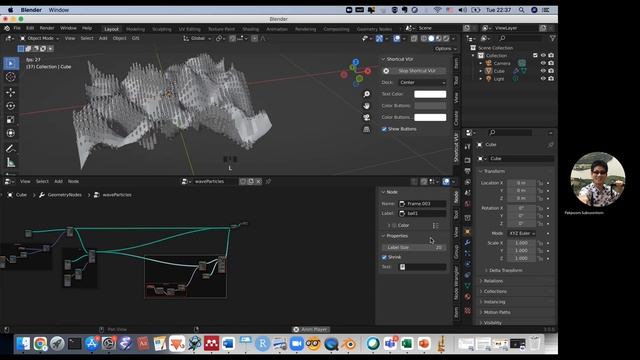640x360 pixels.
Task: Click the Anim Player status bar button
Action: click(311, 329)
